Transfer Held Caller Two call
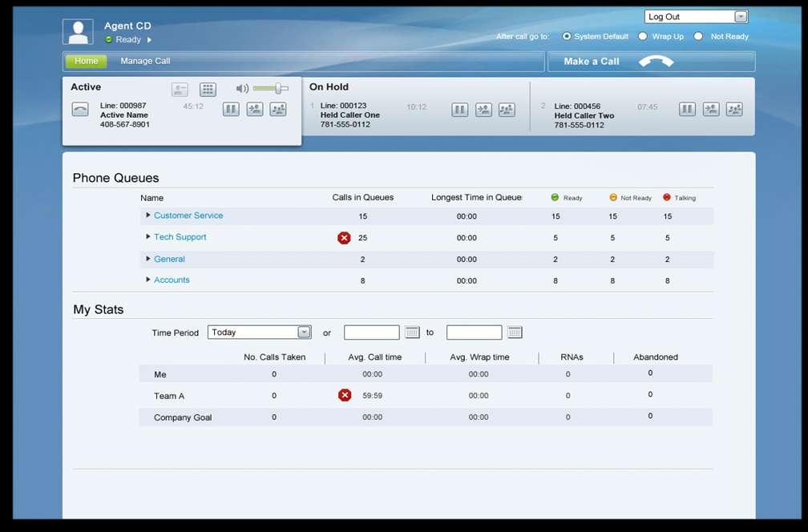The height and width of the screenshot is (532, 808). tap(710, 109)
